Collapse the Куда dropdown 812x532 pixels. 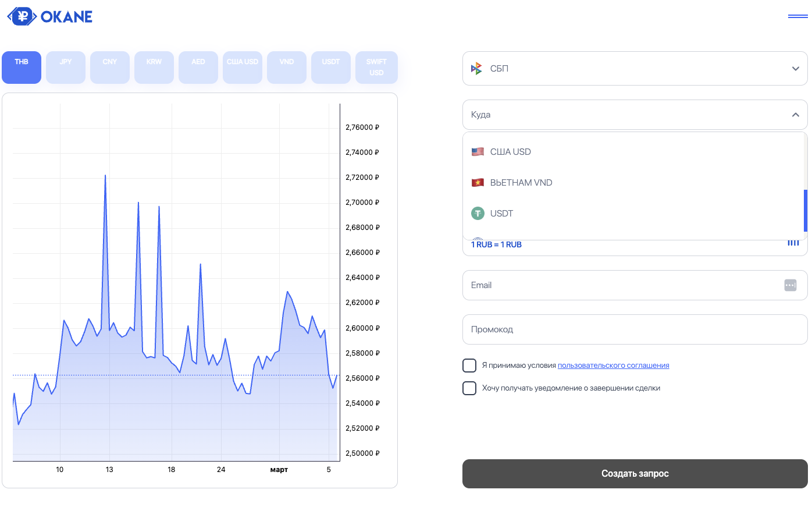tap(795, 115)
